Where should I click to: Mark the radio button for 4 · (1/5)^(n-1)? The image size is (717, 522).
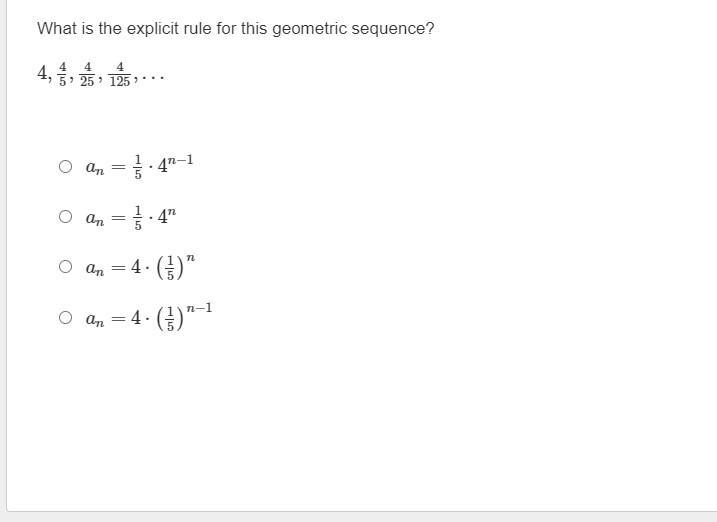66,318
